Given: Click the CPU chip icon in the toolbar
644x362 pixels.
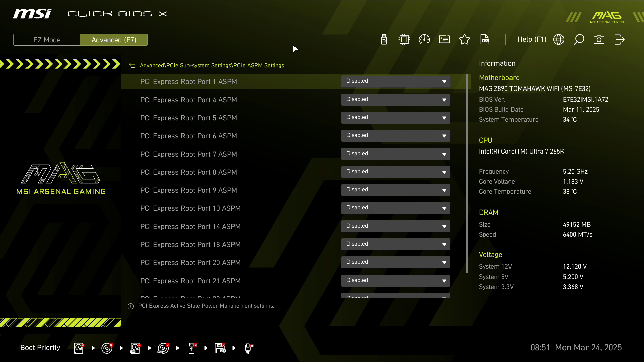Looking at the screenshot, I should pos(404,40).
